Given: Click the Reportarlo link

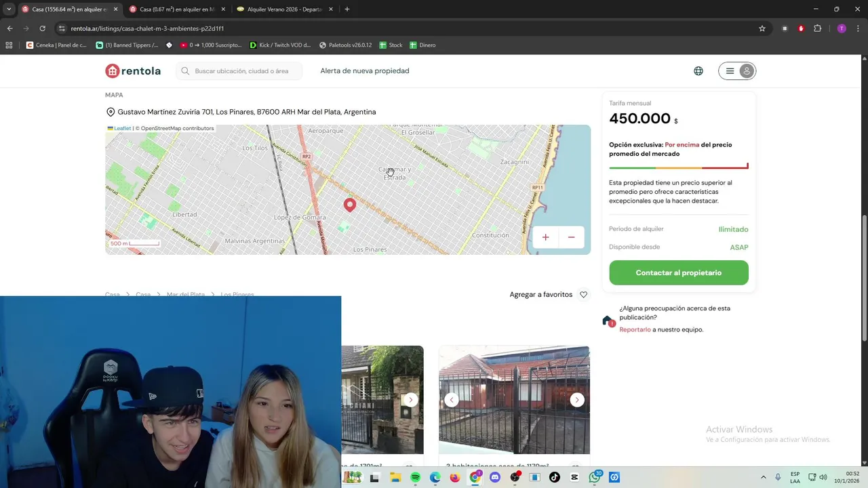Looking at the screenshot, I should pyautogui.click(x=635, y=329).
